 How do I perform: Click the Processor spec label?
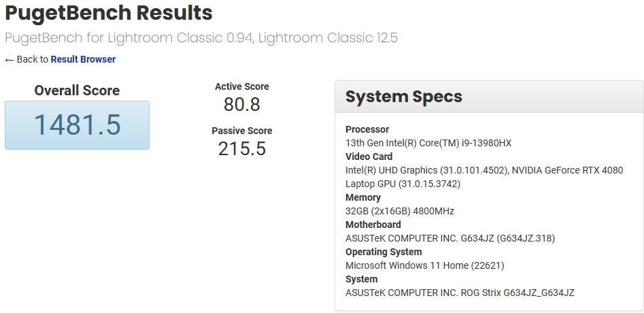coord(367,129)
